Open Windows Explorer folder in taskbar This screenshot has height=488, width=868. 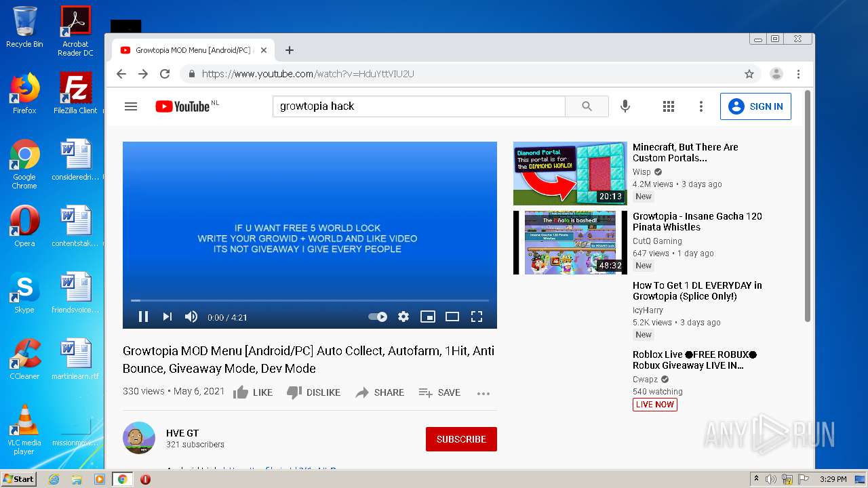point(77,479)
